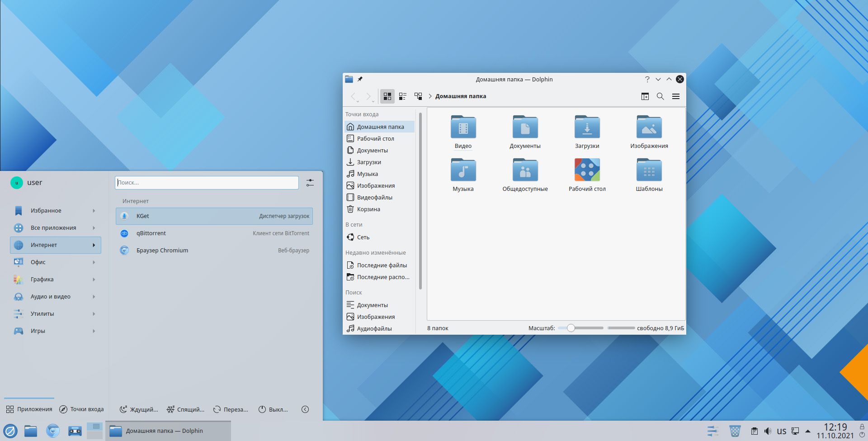This screenshot has width=868, height=441.
Task: Toggle the Сеть sidebar location
Action: [x=363, y=237]
